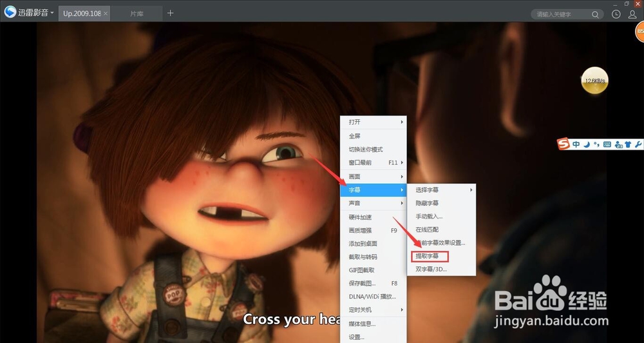Expand the highlighted 字幕 submenu
This screenshot has width=644, height=343.
coord(374,190)
